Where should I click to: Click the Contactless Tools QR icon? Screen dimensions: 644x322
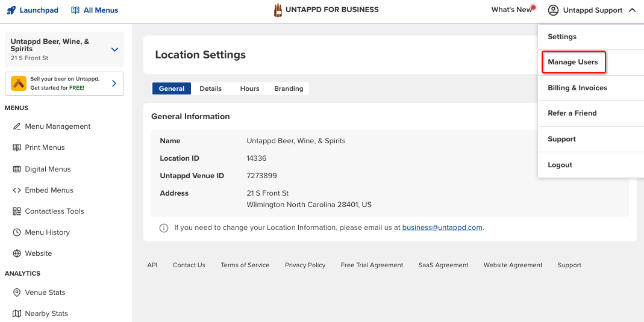pos(17,211)
